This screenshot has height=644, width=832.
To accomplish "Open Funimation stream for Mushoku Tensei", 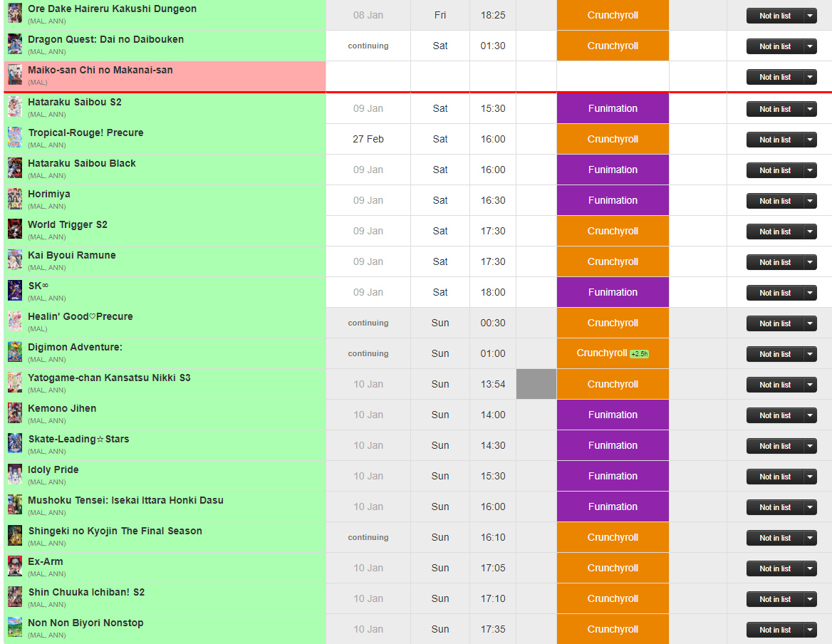I will (613, 507).
